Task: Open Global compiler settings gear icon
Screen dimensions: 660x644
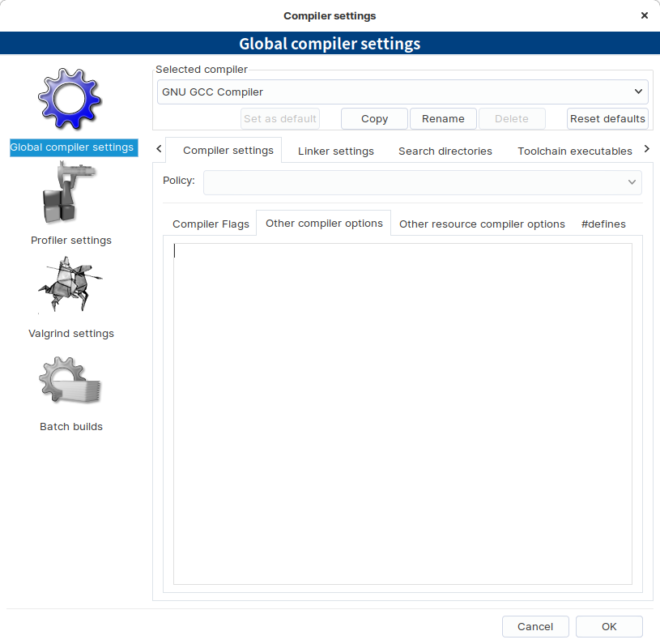Action: pos(70,99)
